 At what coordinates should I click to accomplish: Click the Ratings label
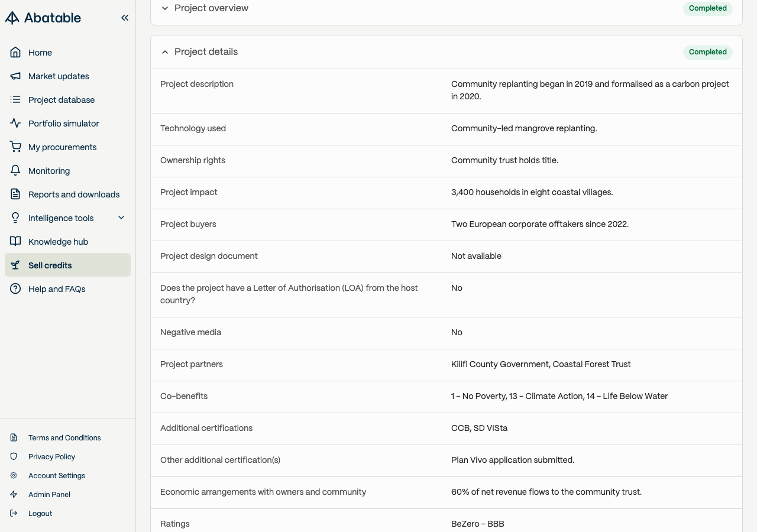[x=175, y=524]
